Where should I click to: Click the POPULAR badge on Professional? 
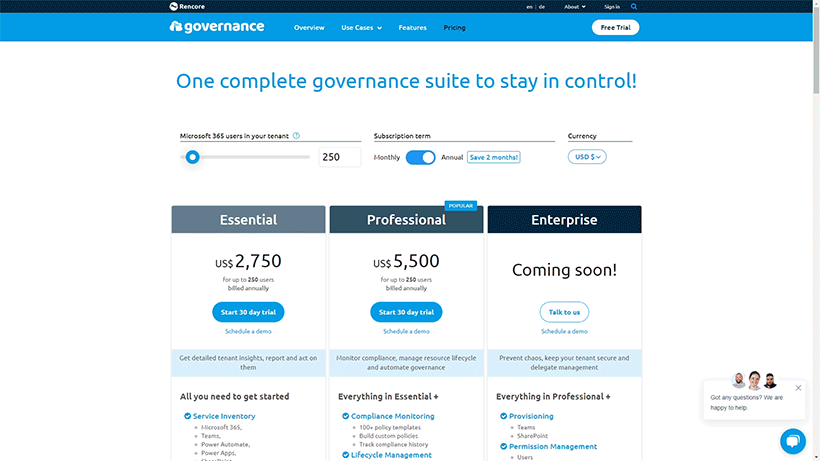pyautogui.click(x=461, y=205)
